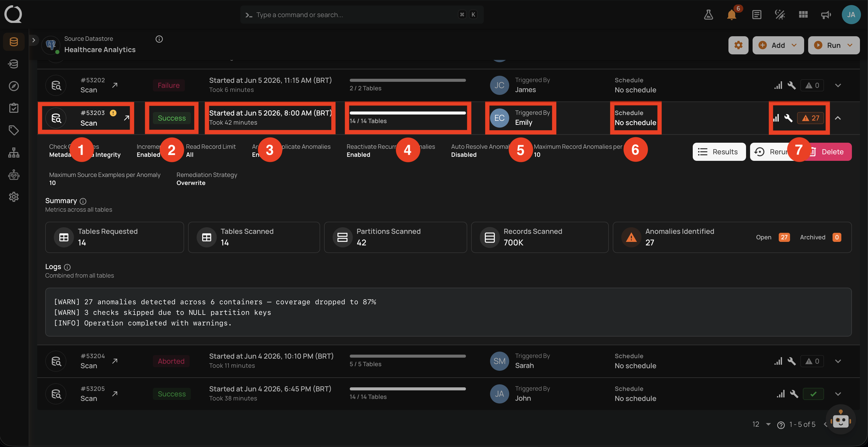868x447 pixels.
Task: Click the info icon next to Source Datastore
Action: (x=159, y=39)
